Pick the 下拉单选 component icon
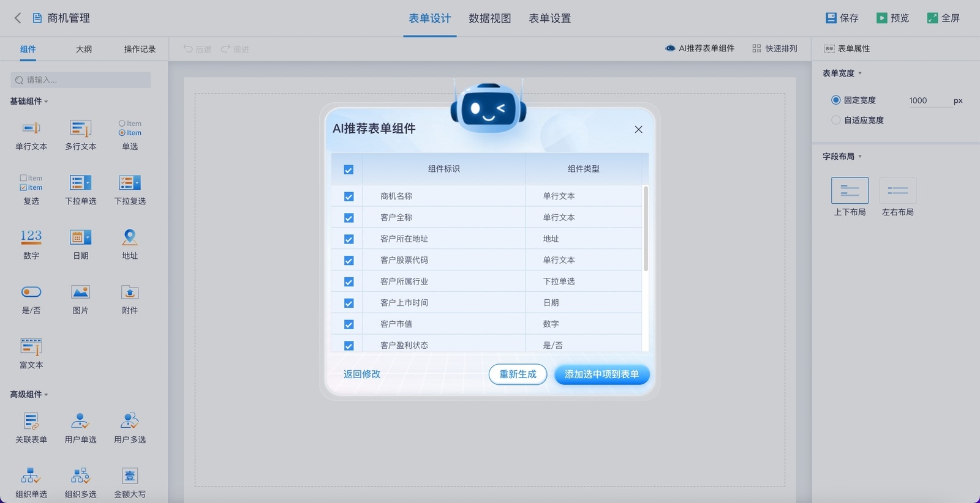The height and width of the screenshot is (503, 980). [80, 183]
